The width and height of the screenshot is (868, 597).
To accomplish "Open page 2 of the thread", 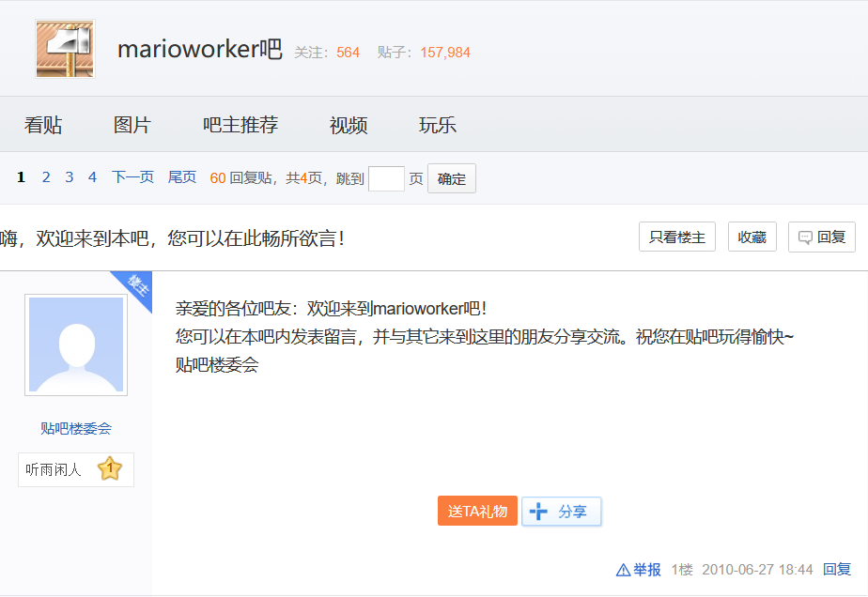I will point(45,176).
